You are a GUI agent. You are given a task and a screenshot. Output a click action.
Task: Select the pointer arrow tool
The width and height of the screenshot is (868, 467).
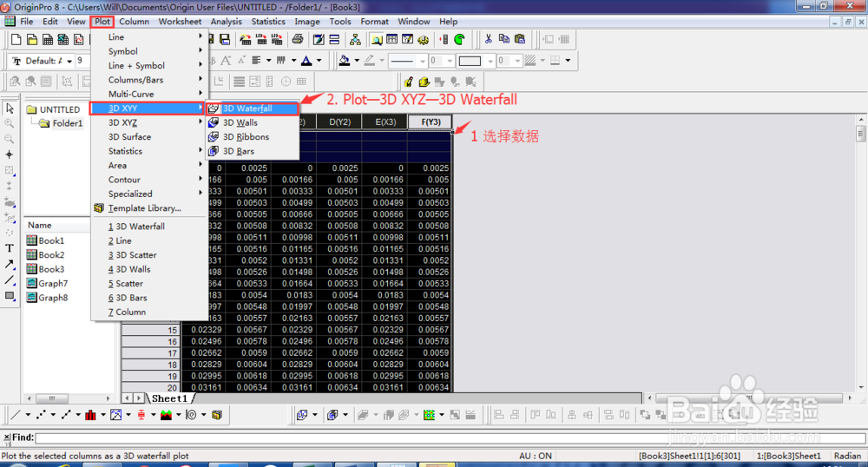[x=10, y=109]
